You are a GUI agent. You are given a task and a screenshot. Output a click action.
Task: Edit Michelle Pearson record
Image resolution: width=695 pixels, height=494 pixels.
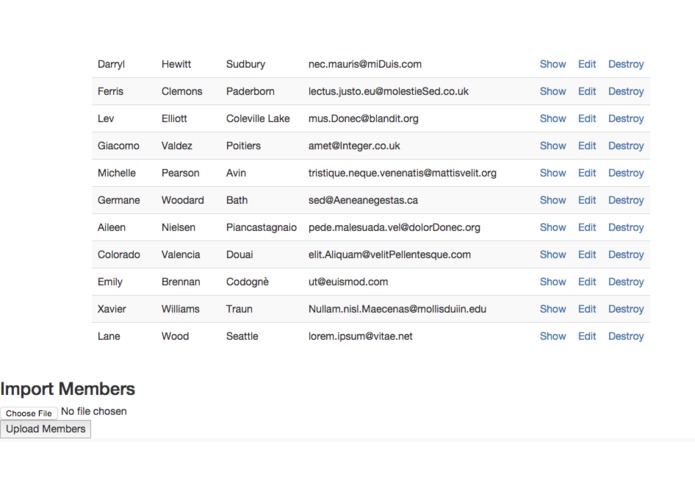coord(587,173)
